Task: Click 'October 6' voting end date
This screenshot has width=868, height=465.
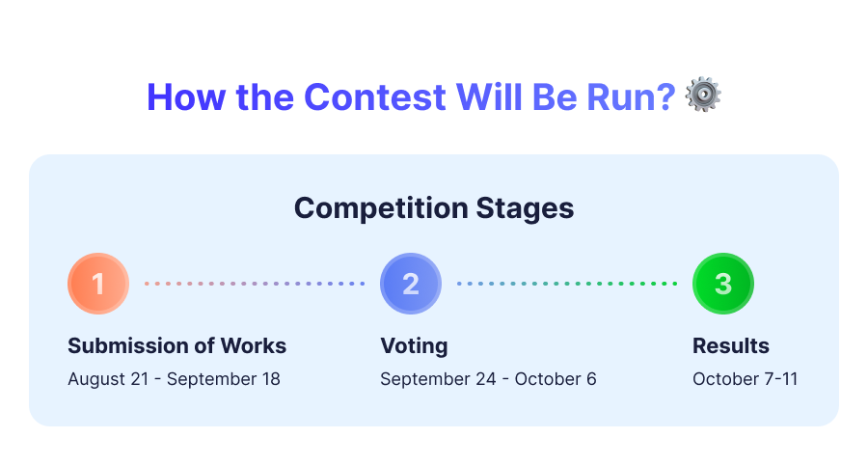Action: [556, 379]
